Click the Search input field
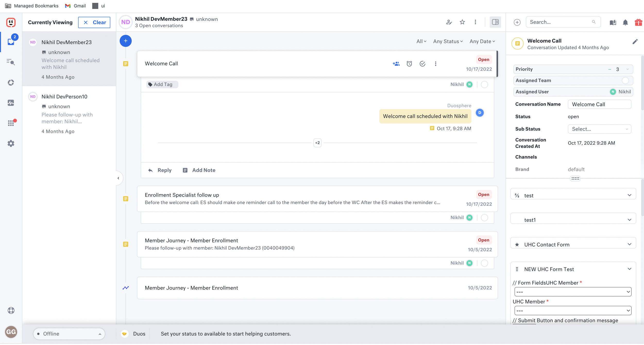The image size is (644, 345). (560, 22)
